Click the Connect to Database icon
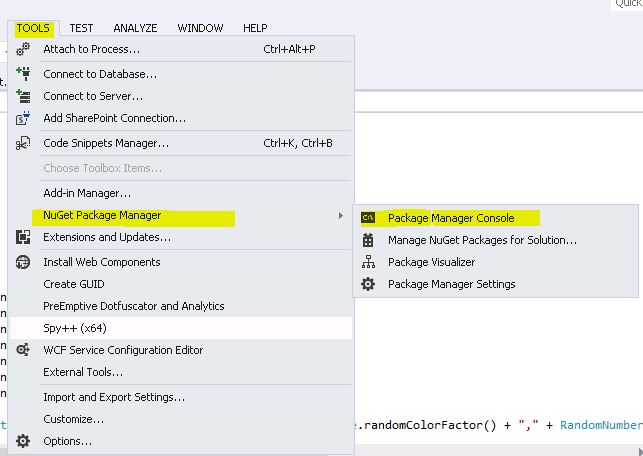This screenshot has height=456, width=643. tap(24, 73)
